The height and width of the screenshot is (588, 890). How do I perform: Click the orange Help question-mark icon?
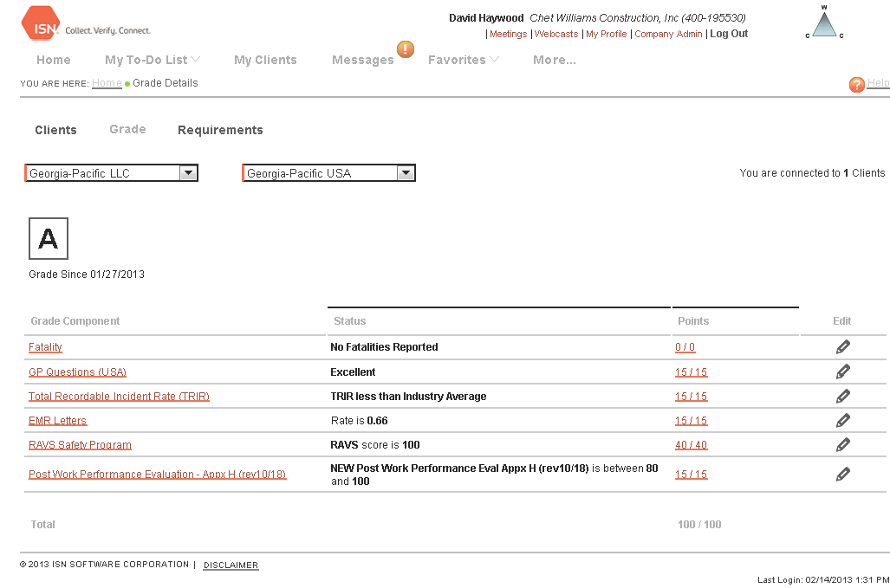click(x=856, y=85)
